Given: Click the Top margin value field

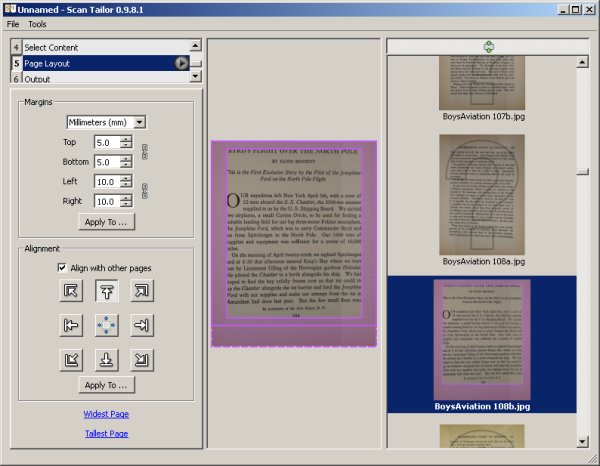Looking at the screenshot, I should (x=107, y=143).
